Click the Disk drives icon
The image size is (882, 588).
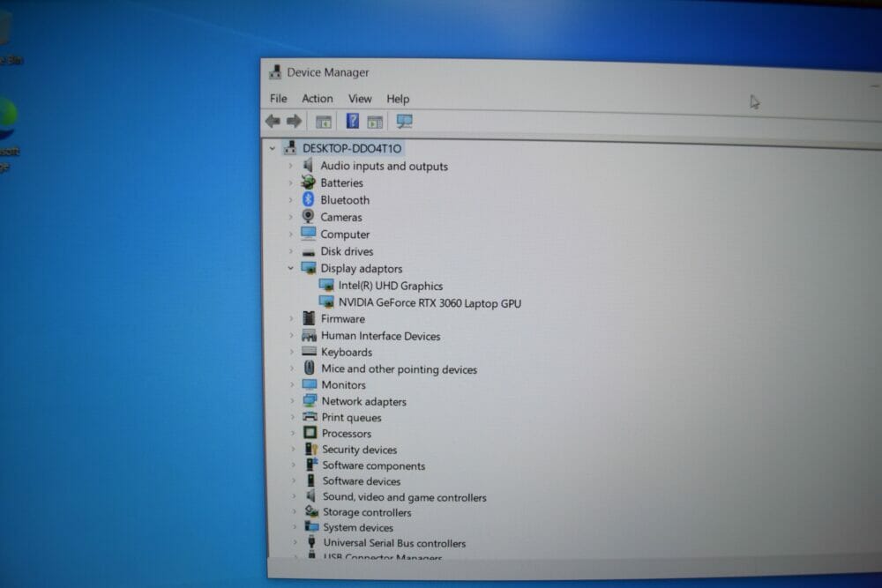(x=308, y=252)
